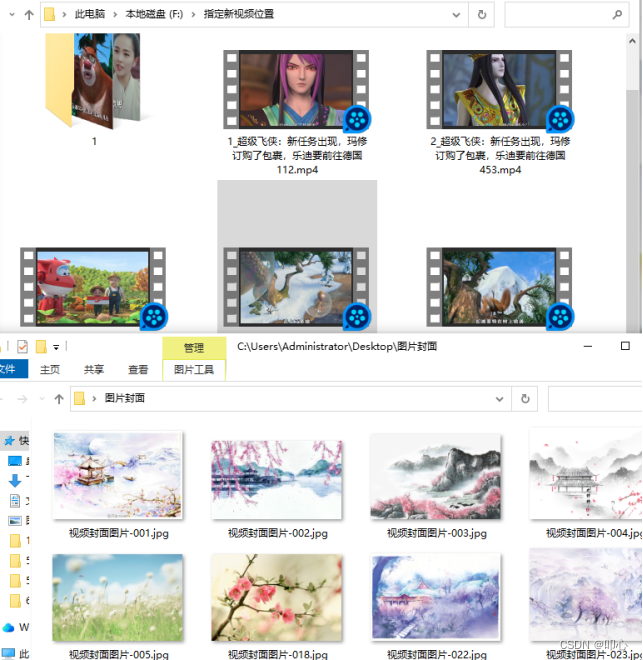Open address history dropdown in upper window
This screenshot has width=643, height=660.
[456, 15]
